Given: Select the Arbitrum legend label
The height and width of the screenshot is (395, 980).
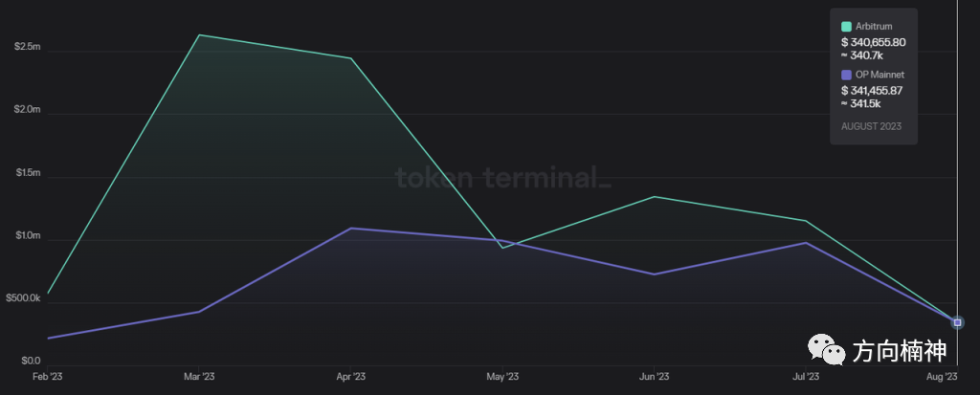Looking at the screenshot, I should (874, 26).
